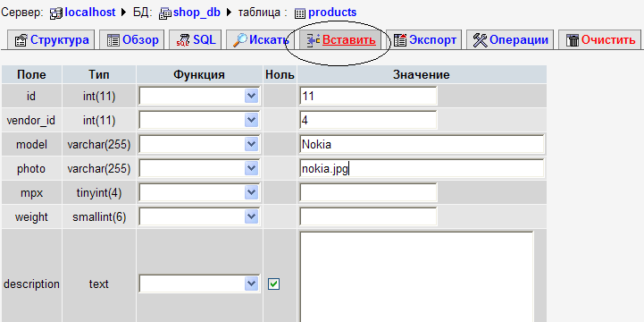Click the Ноль column header
644x322 pixels.
click(280, 75)
